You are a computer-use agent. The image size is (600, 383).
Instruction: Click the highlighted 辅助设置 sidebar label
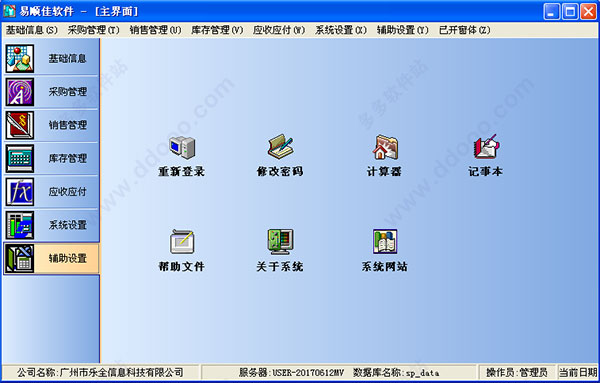tap(67, 258)
